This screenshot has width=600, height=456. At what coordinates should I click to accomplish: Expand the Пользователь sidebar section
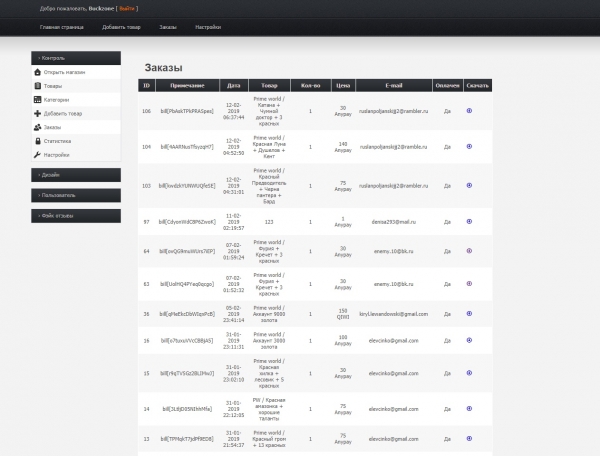click(x=76, y=194)
